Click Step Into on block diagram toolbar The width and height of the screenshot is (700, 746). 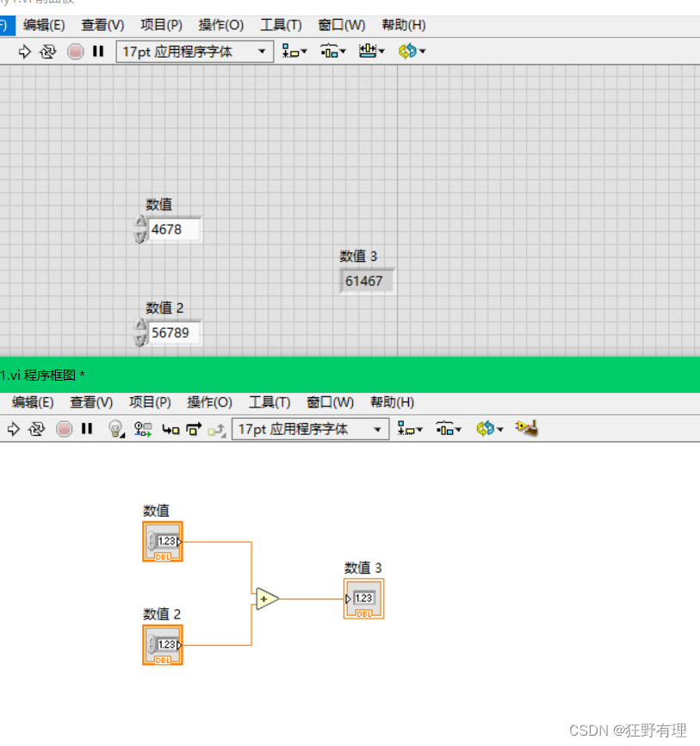click(170, 429)
